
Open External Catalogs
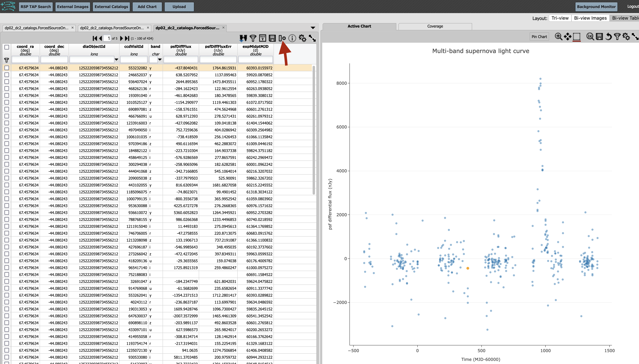[x=111, y=7]
